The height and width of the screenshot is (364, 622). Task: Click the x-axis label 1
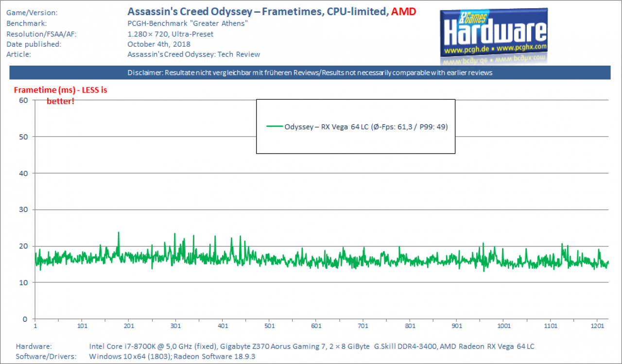35,326
